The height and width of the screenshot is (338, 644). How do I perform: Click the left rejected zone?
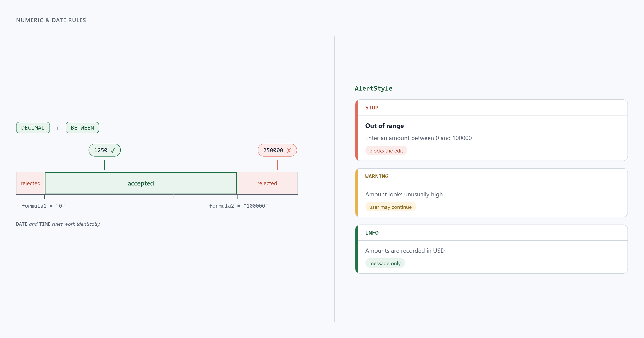tap(31, 183)
